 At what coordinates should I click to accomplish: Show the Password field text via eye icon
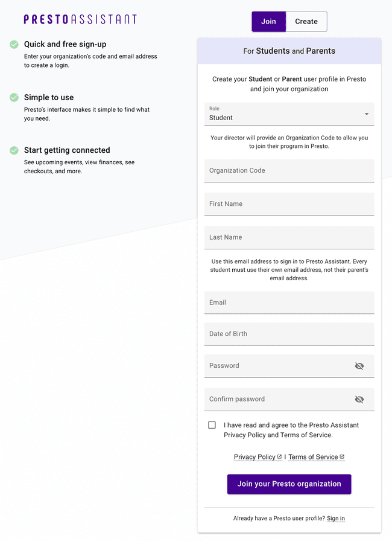pyautogui.click(x=359, y=366)
